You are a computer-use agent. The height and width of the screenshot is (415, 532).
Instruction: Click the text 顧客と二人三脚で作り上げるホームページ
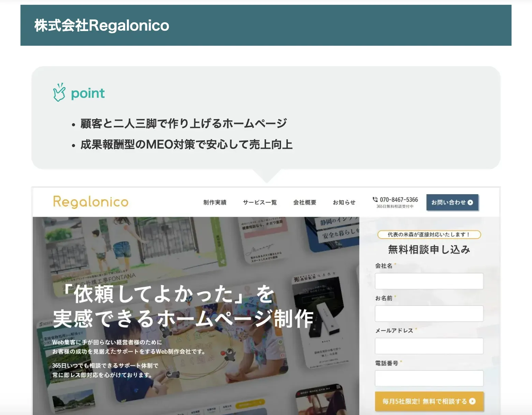(x=183, y=123)
